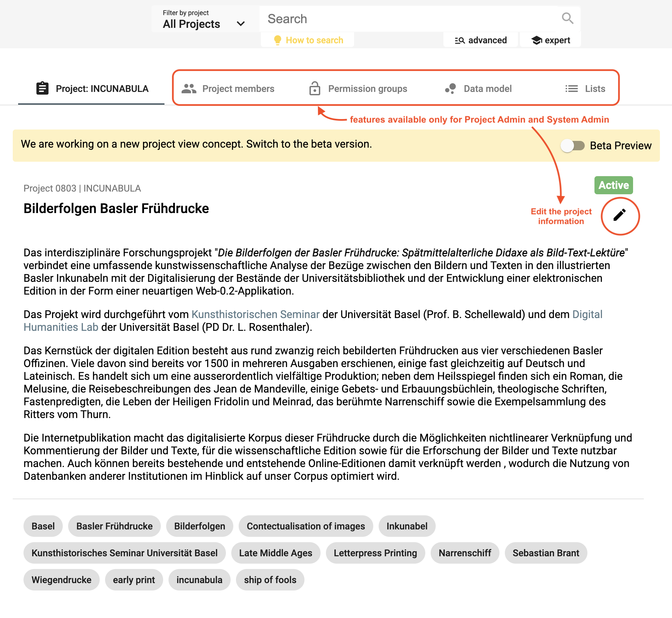Click the lightbulb icon beside How to search
This screenshot has width=672, height=618.
(x=278, y=40)
